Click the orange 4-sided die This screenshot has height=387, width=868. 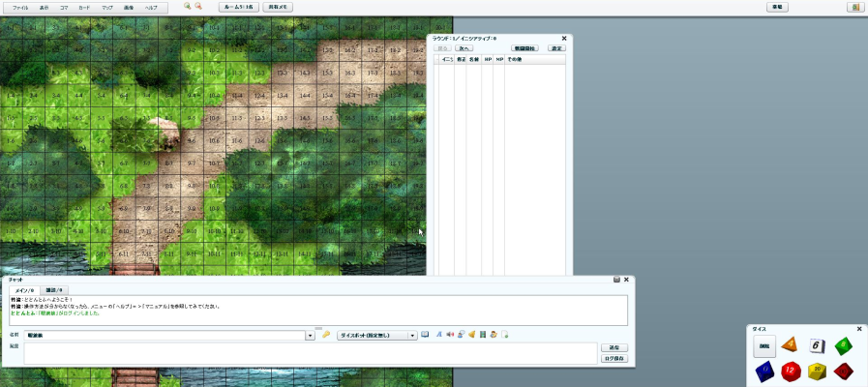(x=790, y=345)
